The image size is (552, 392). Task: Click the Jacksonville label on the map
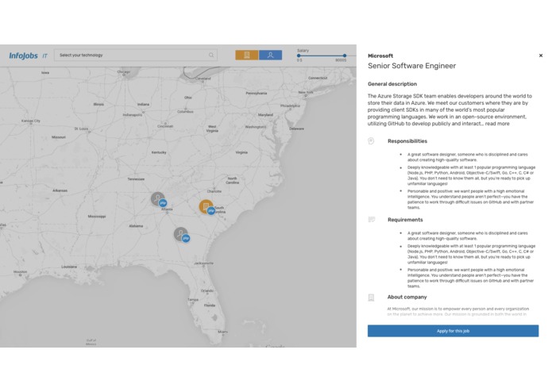[204, 263]
